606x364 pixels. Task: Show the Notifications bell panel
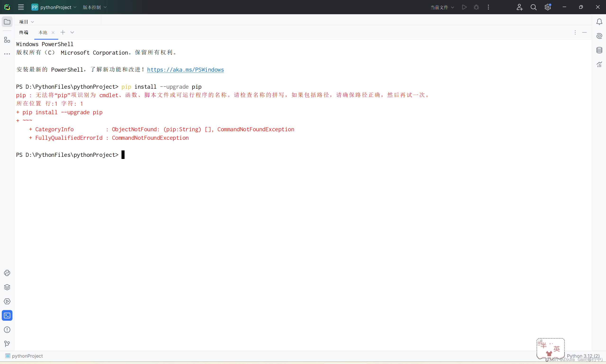click(x=599, y=22)
